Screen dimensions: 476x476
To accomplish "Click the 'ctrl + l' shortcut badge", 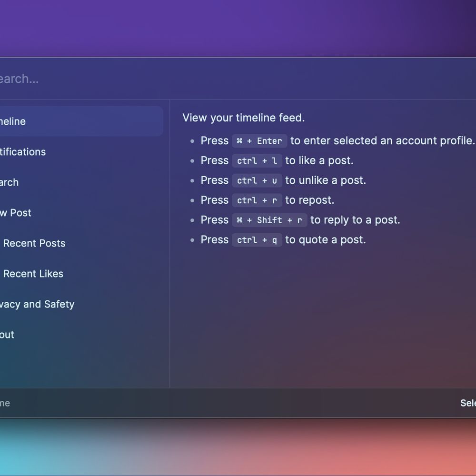I will point(257,160).
